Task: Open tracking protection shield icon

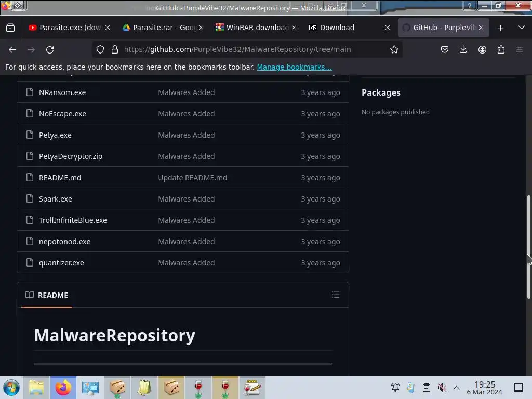Action: (100, 49)
